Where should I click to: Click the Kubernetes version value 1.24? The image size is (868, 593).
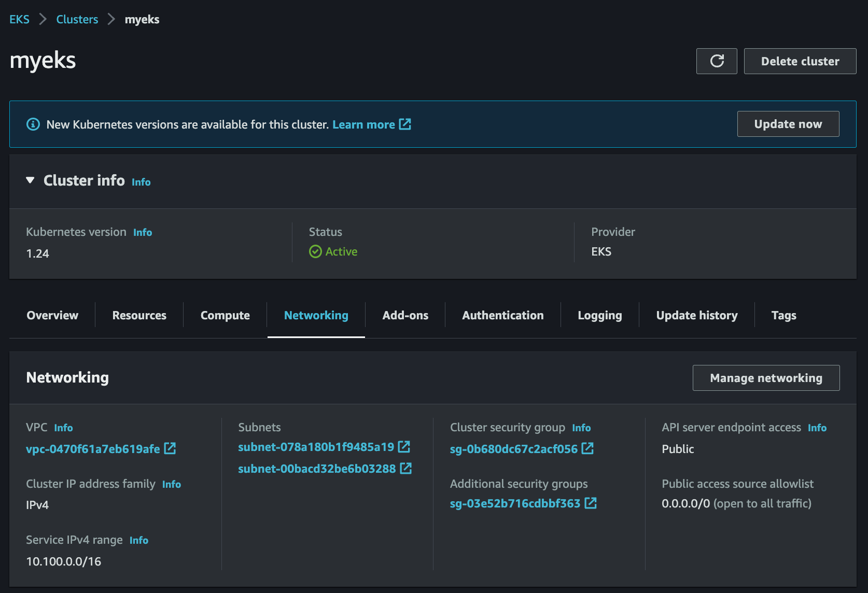[x=37, y=253]
